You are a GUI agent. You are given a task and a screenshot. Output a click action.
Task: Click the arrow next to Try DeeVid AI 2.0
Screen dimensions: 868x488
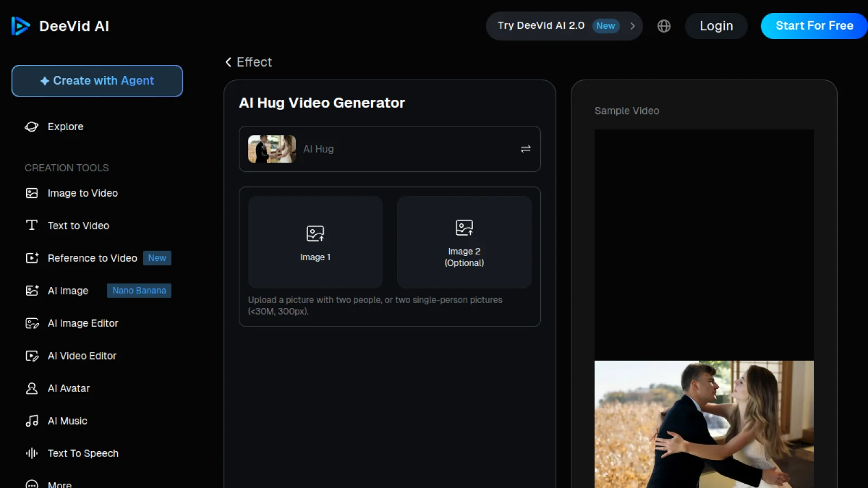[x=633, y=26]
